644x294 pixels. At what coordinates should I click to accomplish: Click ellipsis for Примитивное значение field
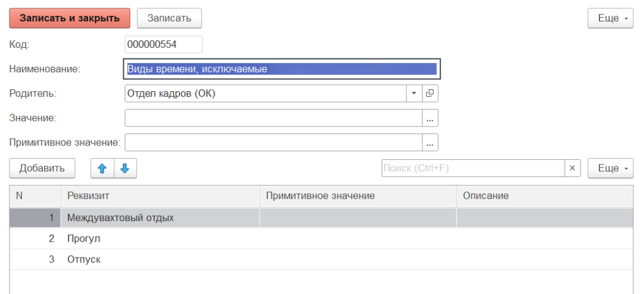430,144
